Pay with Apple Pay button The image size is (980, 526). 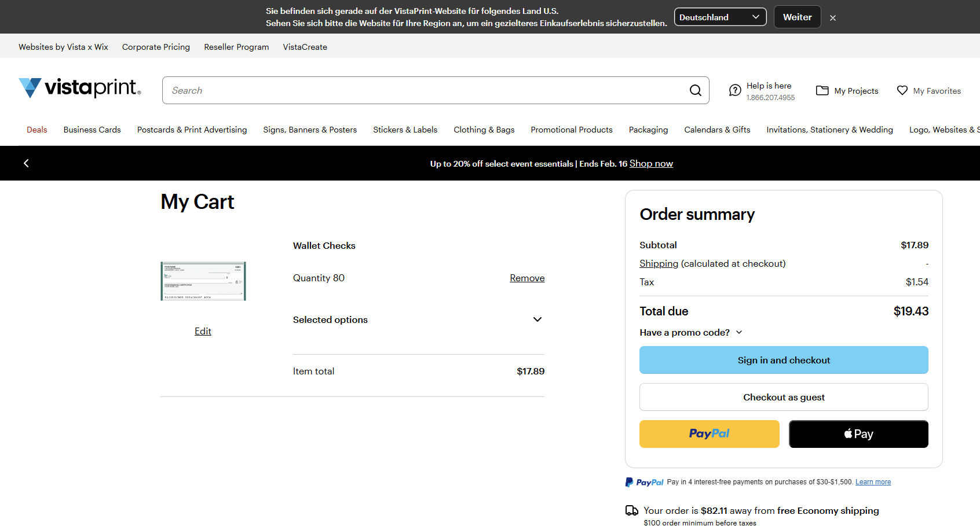click(x=858, y=434)
